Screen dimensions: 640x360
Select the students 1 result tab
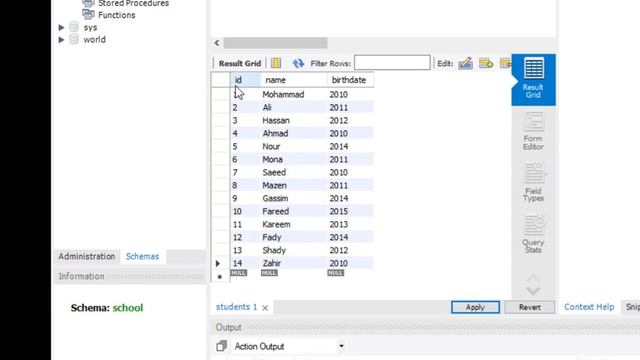click(x=236, y=307)
